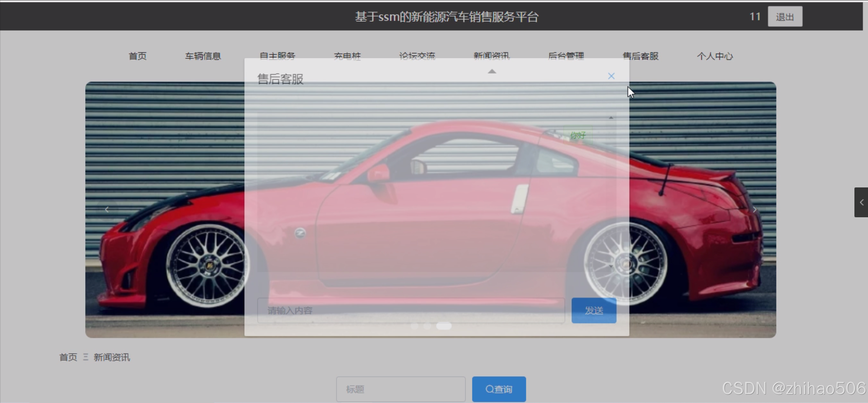Click the 退出 logout button
The width and height of the screenshot is (868, 403).
click(x=785, y=17)
